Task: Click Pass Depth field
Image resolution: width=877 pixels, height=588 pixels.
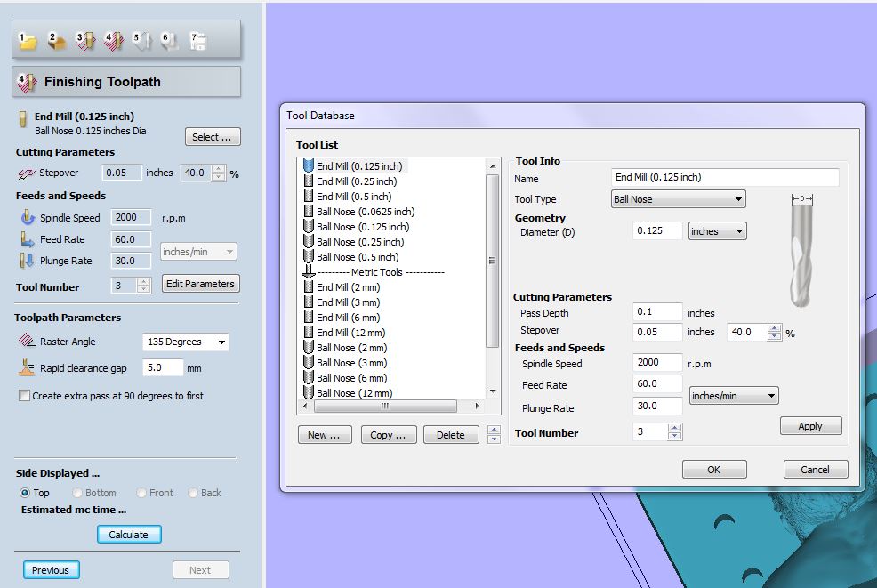Action: (657, 311)
